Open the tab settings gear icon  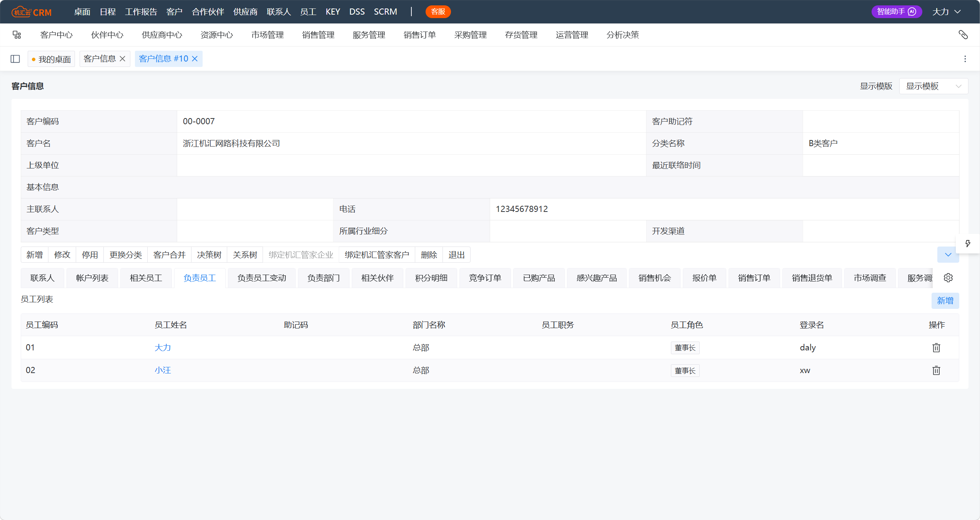pyautogui.click(x=948, y=278)
